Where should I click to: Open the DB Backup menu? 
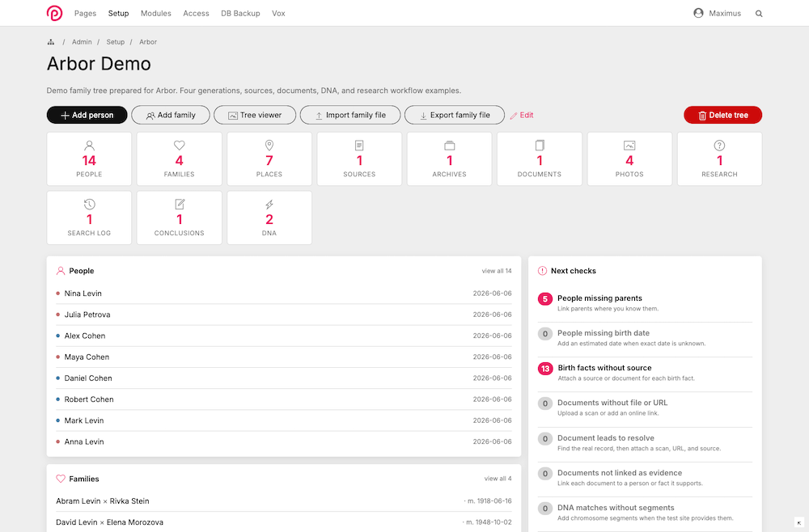click(x=240, y=14)
